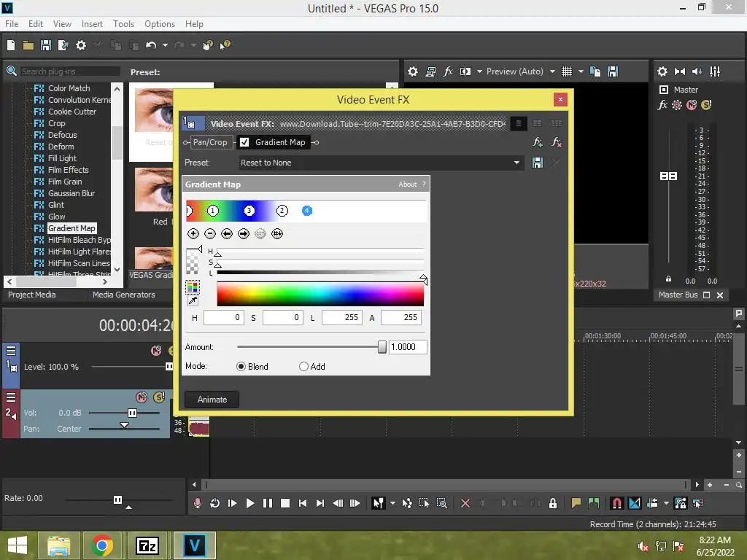Open preview project video properties gear
This screenshot has height=560, width=747.
coord(413,71)
